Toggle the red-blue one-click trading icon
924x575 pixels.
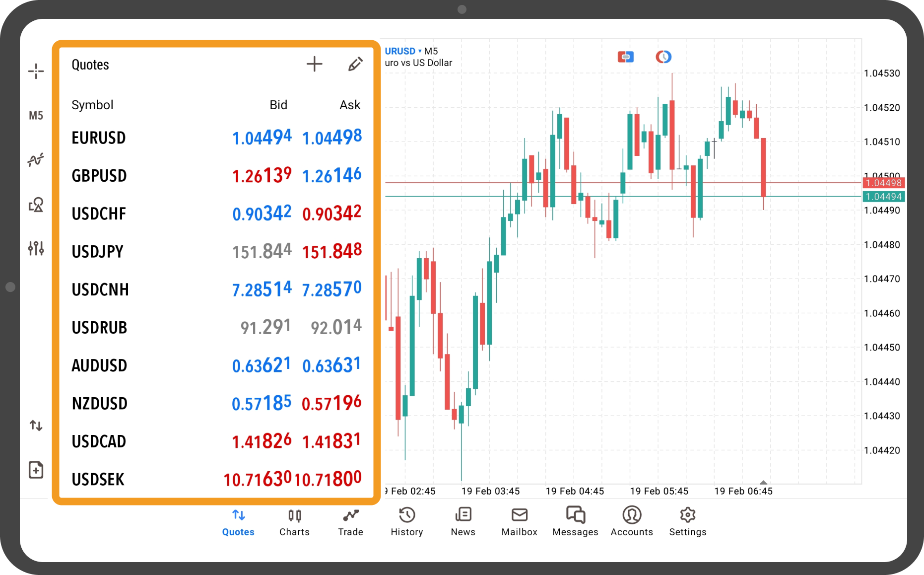625,57
